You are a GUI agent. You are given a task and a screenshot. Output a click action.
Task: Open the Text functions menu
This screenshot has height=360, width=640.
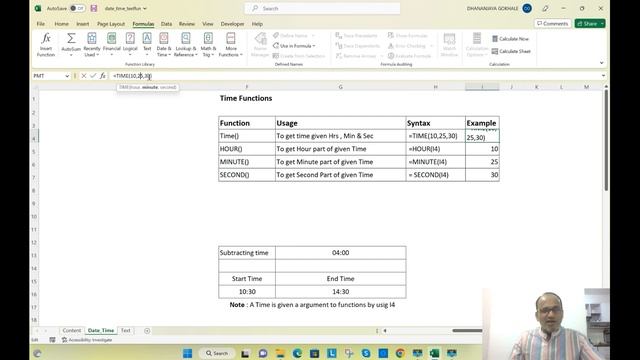coord(147,44)
